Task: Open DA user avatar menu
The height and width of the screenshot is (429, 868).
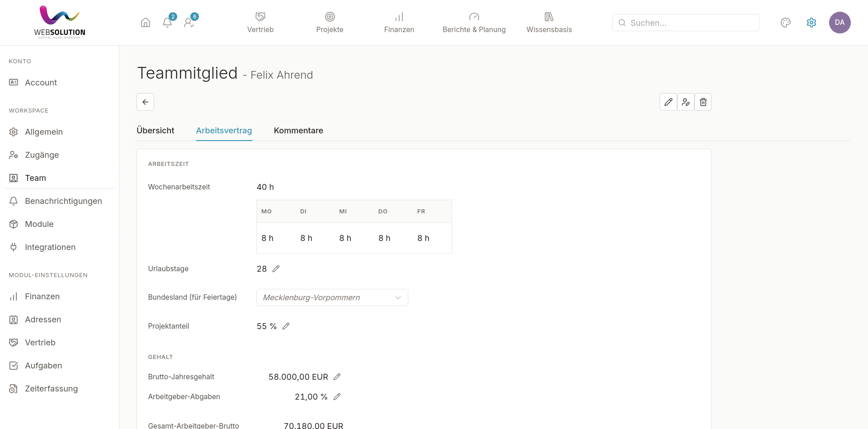Action: [840, 23]
